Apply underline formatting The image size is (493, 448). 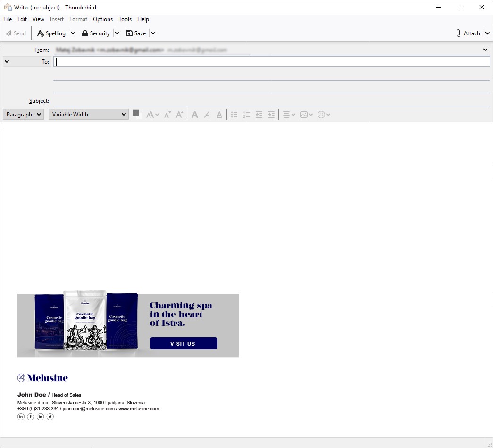[219, 114]
